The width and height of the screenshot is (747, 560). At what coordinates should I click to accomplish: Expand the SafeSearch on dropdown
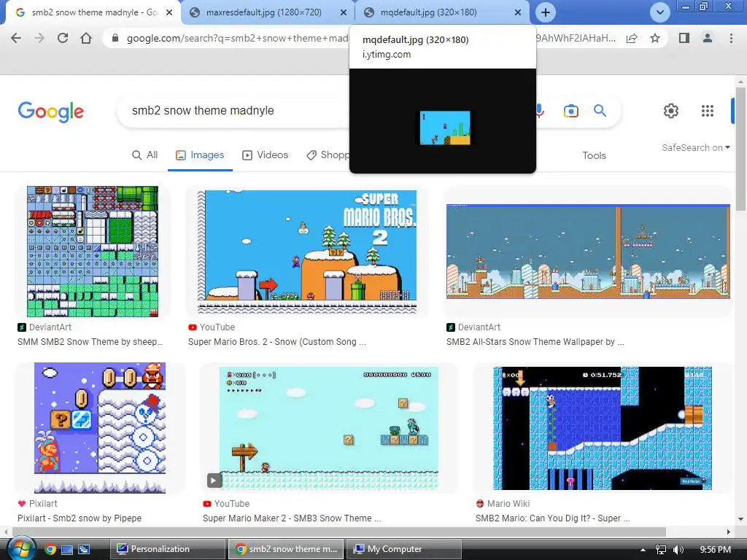695,147
